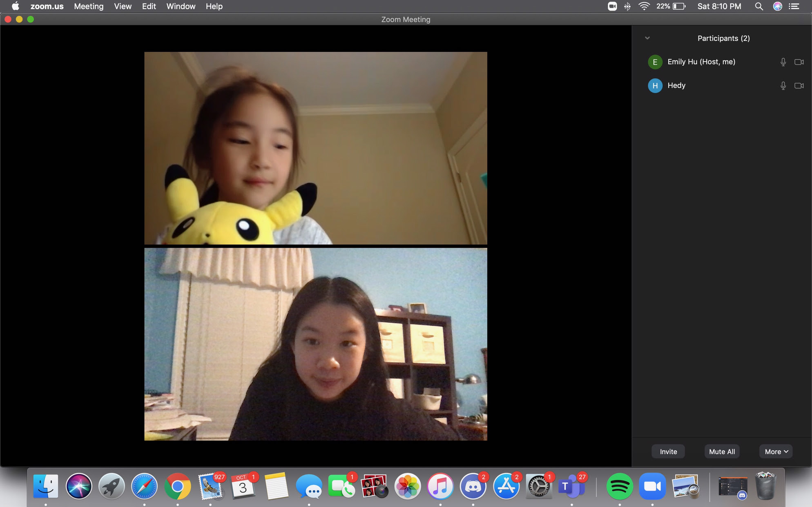Open the View menu
The height and width of the screenshot is (507, 812).
[123, 6]
